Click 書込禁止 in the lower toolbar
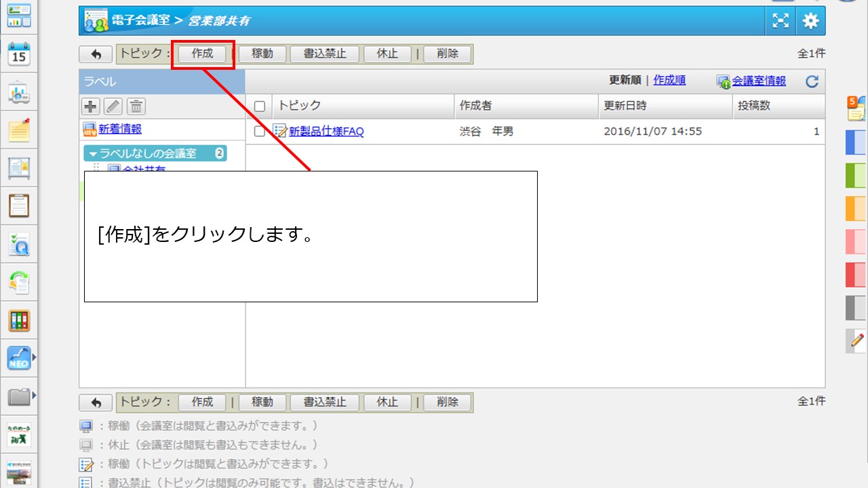This screenshot has height=488, width=868. [325, 403]
